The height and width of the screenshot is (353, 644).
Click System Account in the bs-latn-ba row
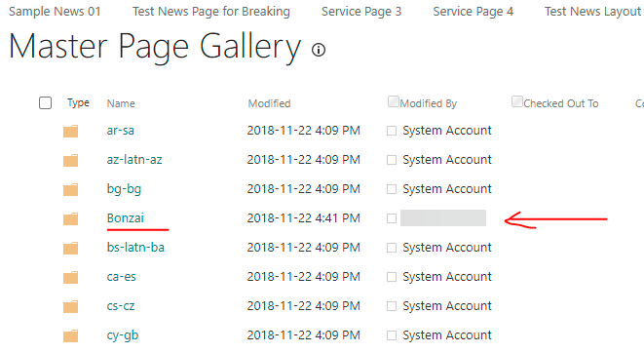[x=447, y=247]
